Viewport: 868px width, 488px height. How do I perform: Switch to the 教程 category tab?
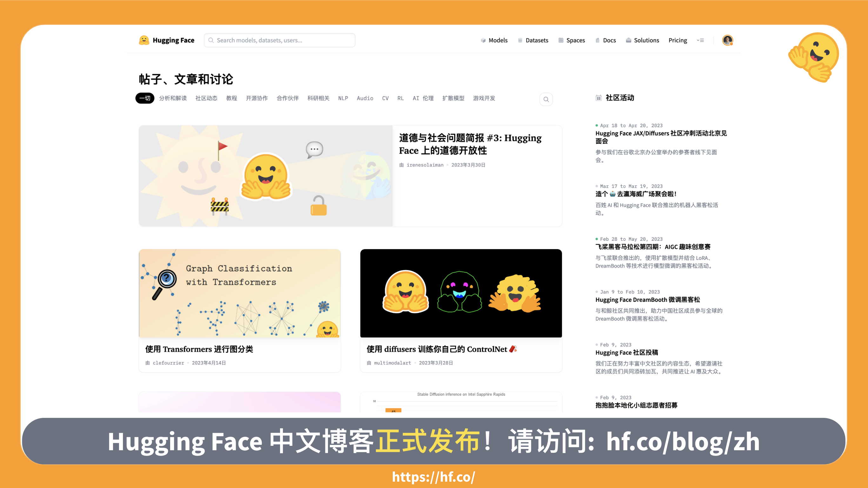point(231,98)
